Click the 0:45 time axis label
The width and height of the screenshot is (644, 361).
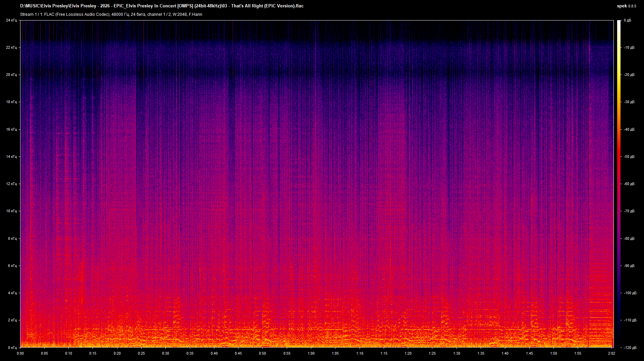(238, 353)
